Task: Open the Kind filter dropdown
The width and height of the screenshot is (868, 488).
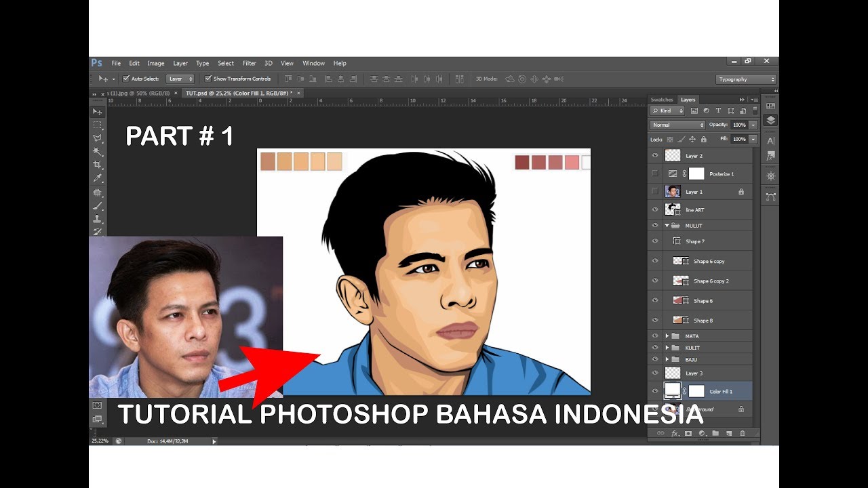Action: (x=667, y=110)
